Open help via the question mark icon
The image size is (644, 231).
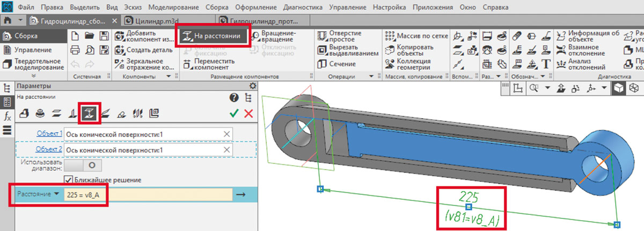click(234, 97)
